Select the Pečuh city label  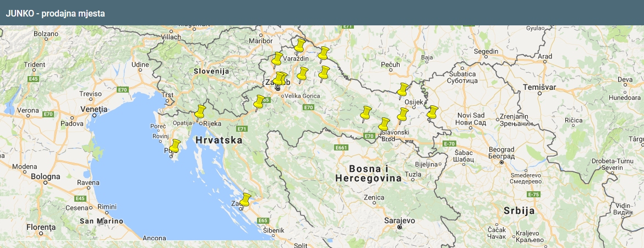point(390,64)
